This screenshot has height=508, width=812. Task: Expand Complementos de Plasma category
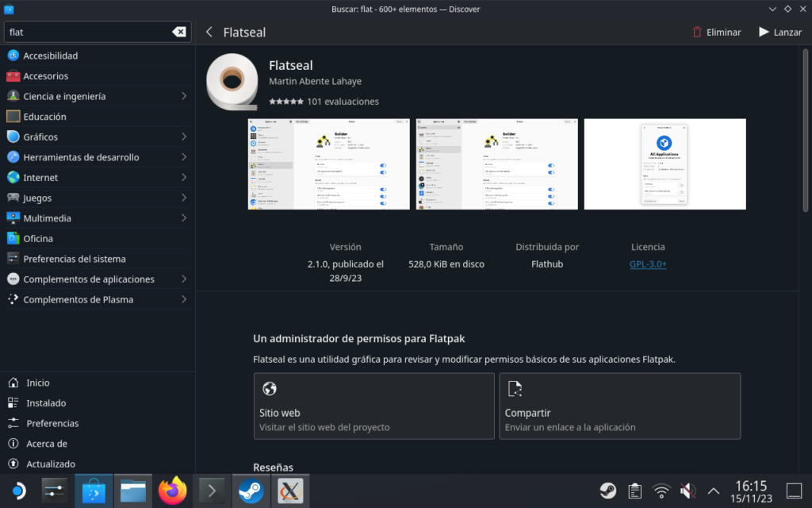click(x=183, y=299)
